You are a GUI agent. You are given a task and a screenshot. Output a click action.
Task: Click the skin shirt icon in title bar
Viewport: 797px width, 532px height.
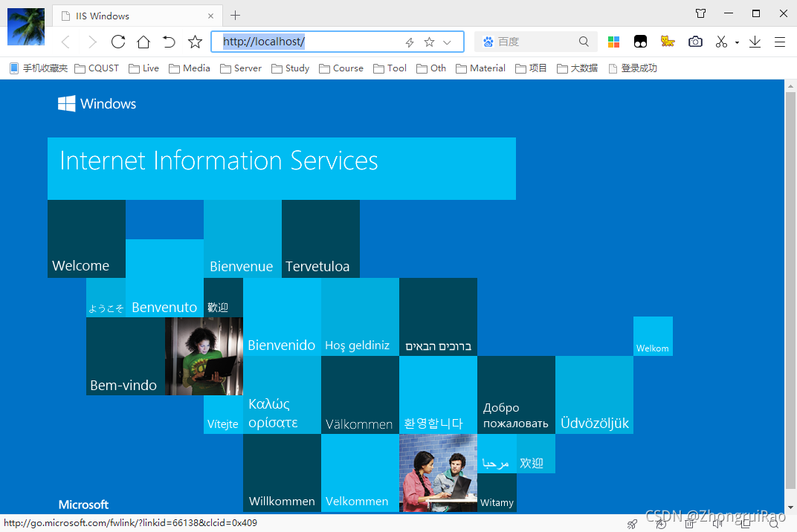point(701,13)
